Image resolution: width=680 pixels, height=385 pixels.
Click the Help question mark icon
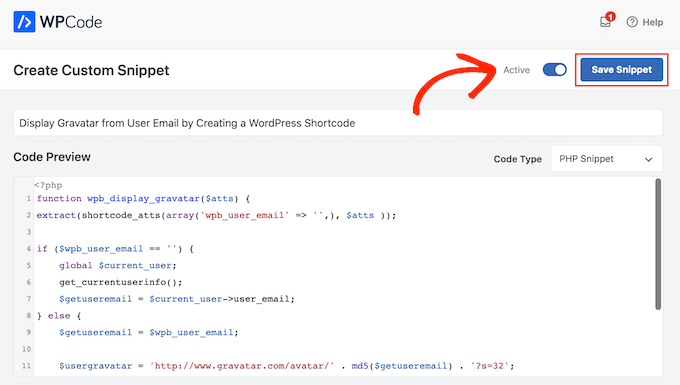[632, 22]
